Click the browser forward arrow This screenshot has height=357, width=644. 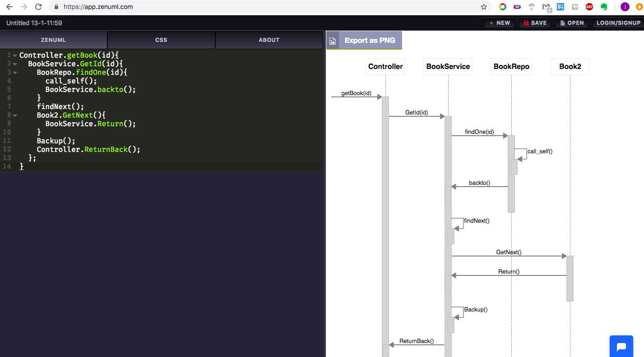pyautogui.click(x=24, y=7)
